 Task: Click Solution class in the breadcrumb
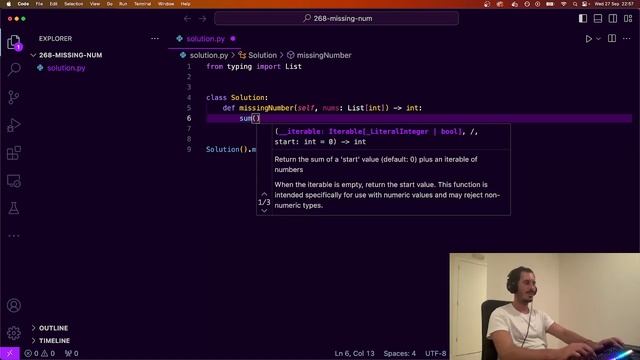click(262, 55)
